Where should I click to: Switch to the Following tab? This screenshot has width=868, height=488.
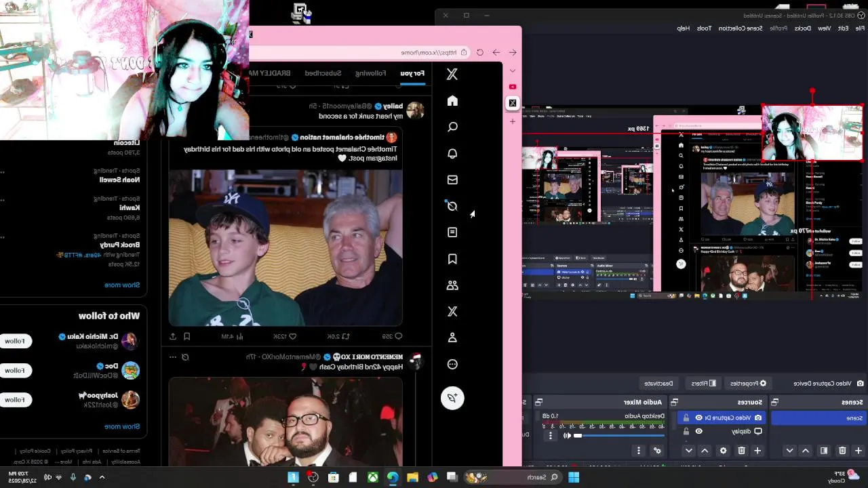pyautogui.click(x=371, y=73)
